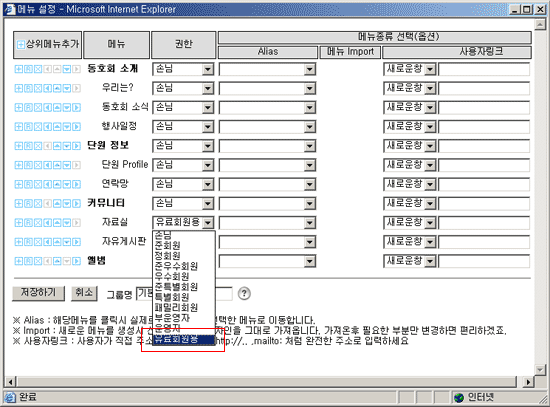Click the R rename icon for 동호회 소식
The height and width of the screenshot is (407, 550).
(28, 107)
